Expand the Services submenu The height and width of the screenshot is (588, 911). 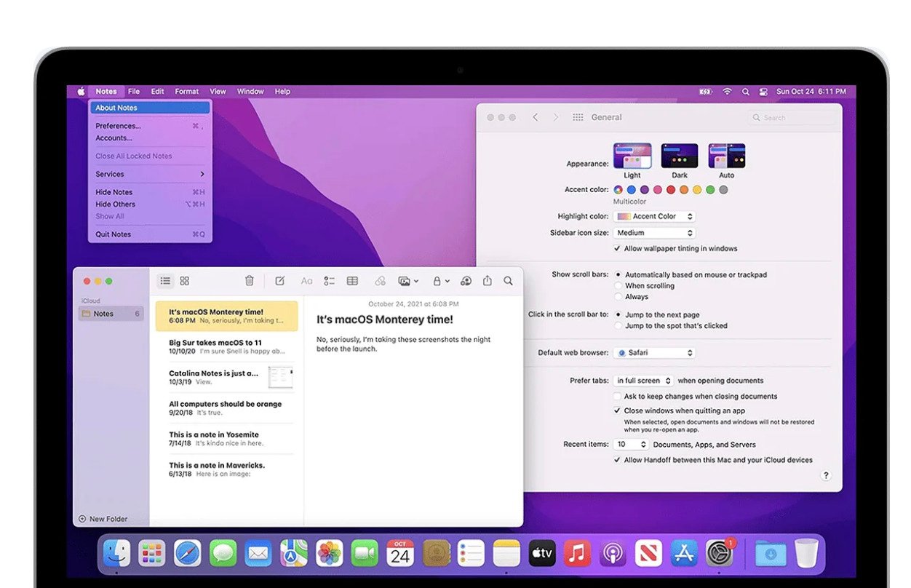pos(150,174)
